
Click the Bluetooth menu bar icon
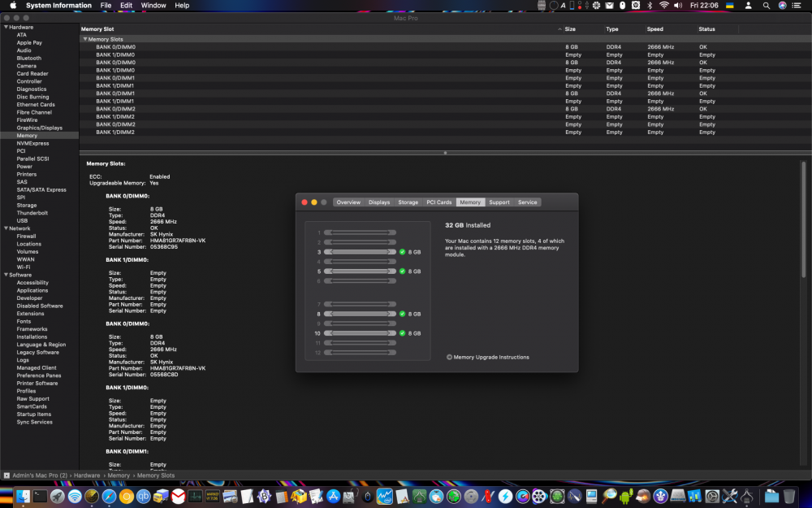point(650,5)
